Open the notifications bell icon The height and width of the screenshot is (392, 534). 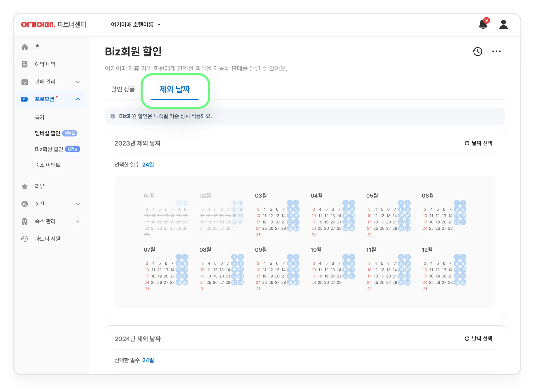click(x=483, y=25)
